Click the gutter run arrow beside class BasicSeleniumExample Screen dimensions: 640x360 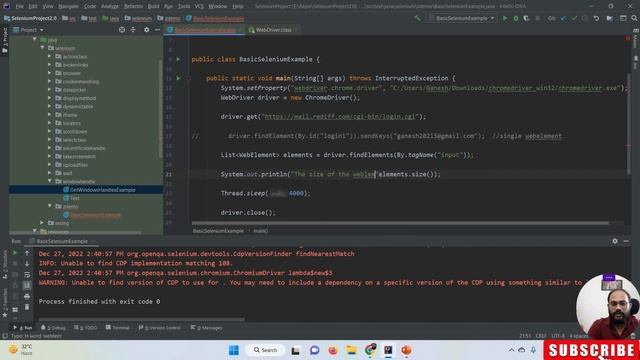(x=178, y=59)
